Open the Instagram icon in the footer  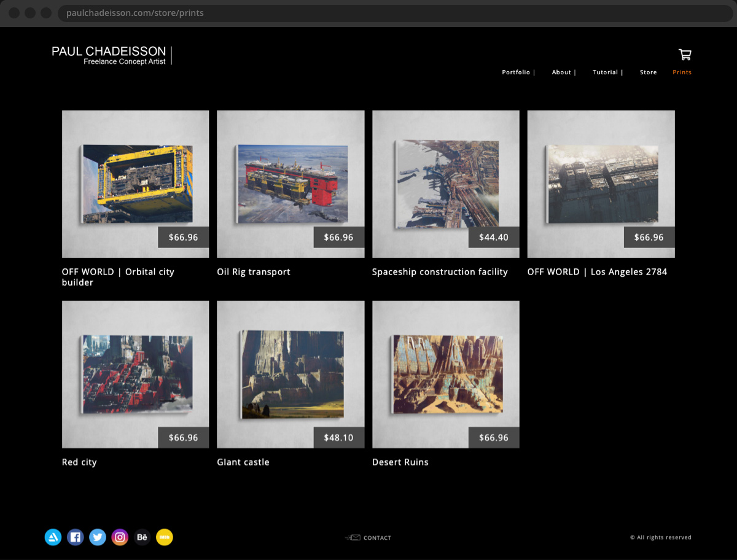click(120, 537)
